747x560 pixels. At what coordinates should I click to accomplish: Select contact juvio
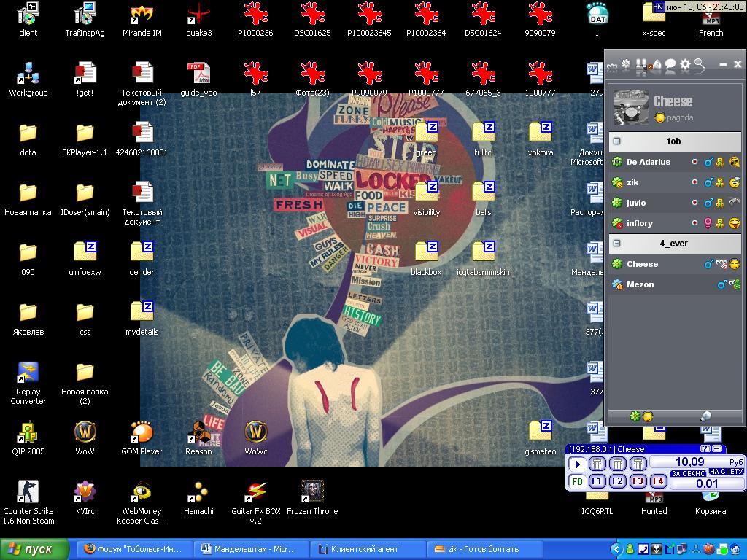(x=676, y=203)
